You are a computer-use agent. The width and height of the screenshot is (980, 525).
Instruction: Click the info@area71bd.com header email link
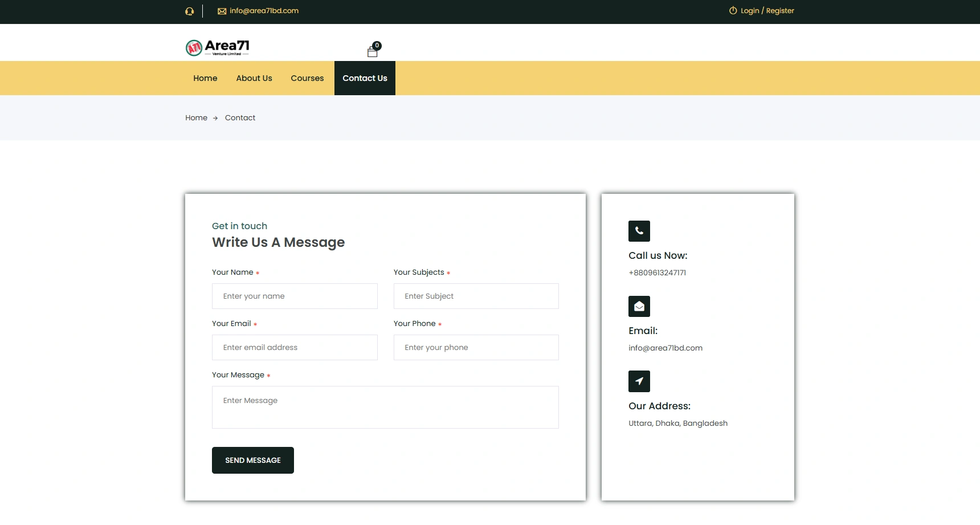[x=264, y=11]
